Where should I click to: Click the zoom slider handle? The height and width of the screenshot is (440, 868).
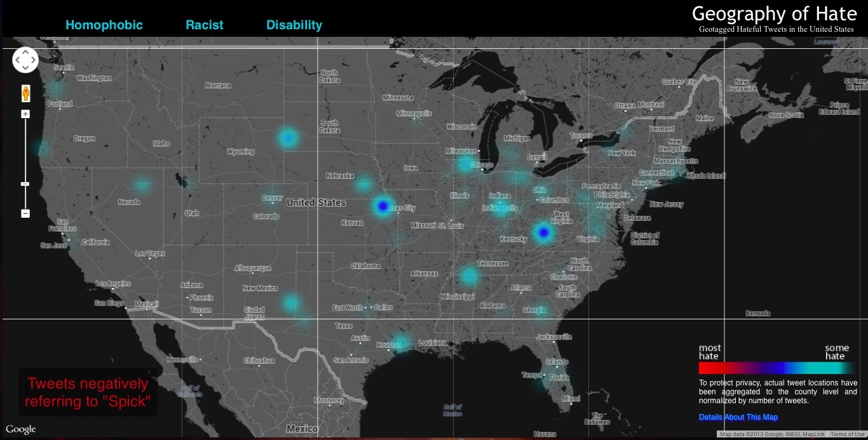(x=25, y=184)
